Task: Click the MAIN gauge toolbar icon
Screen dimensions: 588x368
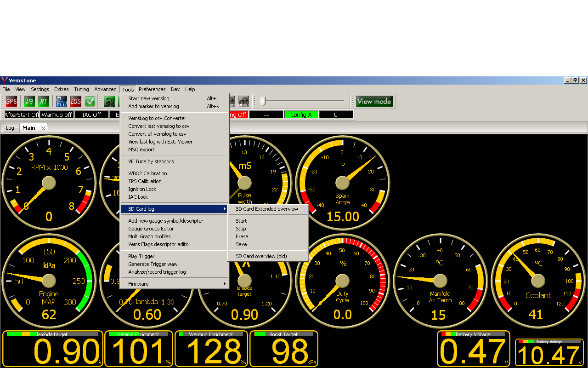Action: pos(243,101)
